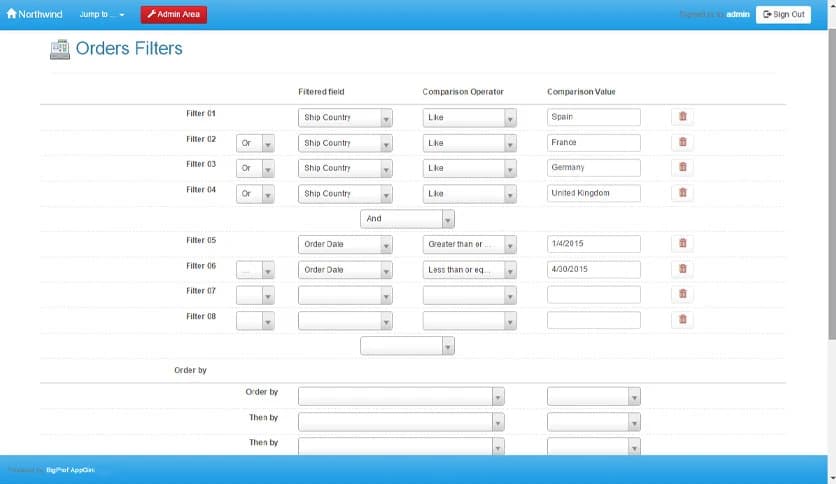This screenshot has width=836, height=484.
Task: Click the admin username link
Action: click(x=738, y=15)
